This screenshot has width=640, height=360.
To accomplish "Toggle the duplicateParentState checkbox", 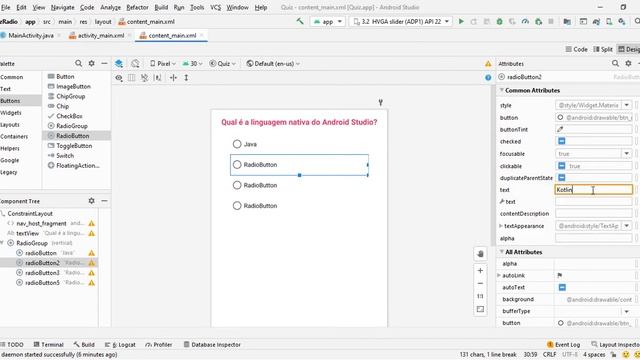I will click(562, 178).
